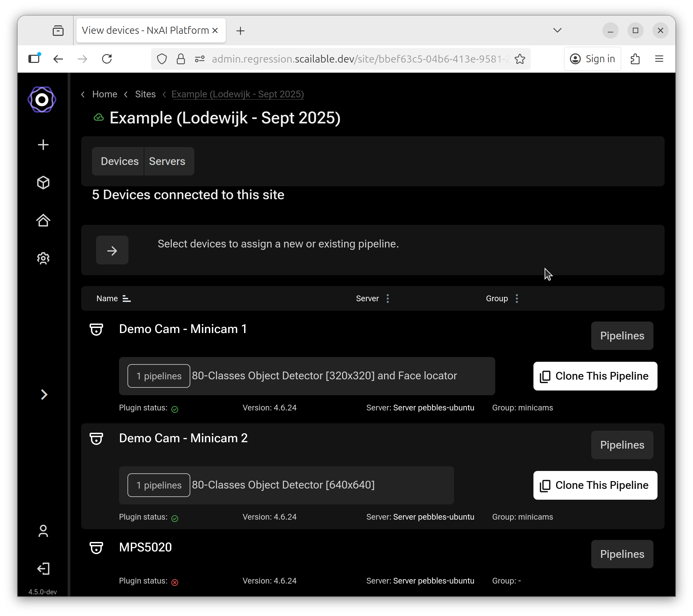The width and height of the screenshot is (693, 616).
Task: Select Demo Cam - Minicam 1 camera icon
Action: [96, 329]
